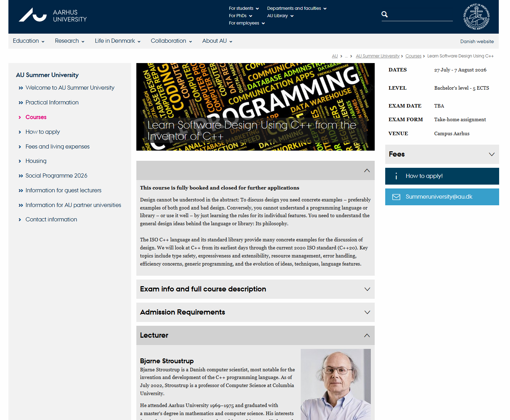This screenshot has height=420, width=510.
Task: Select Courses in the sidebar
Action: [x=36, y=117]
